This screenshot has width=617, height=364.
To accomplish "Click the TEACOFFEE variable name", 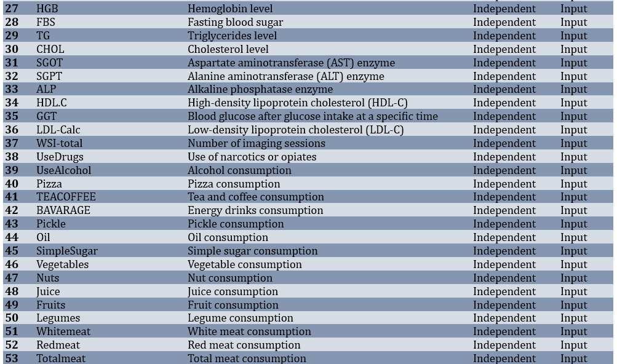I will point(66,197).
